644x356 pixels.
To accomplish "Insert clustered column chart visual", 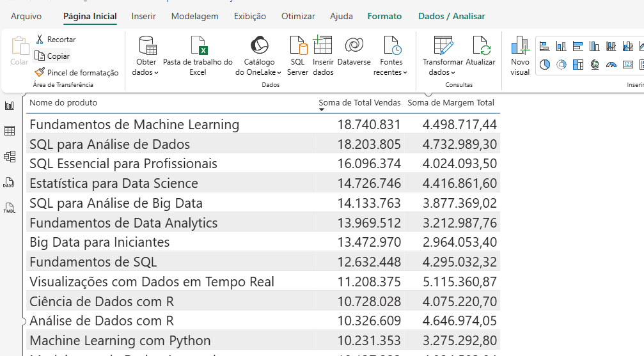I will pyautogui.click(x=594, y=47).
